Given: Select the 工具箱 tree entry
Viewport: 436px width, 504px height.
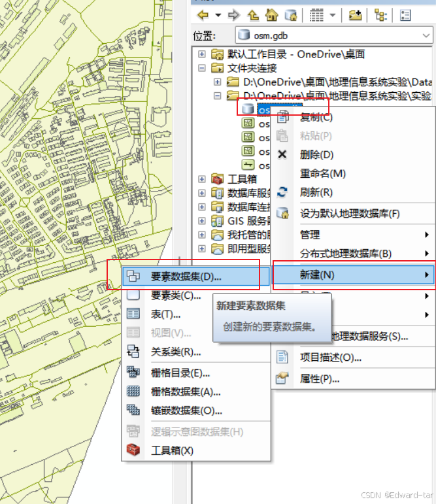Looking at the screenshot, I should [242, 179].
